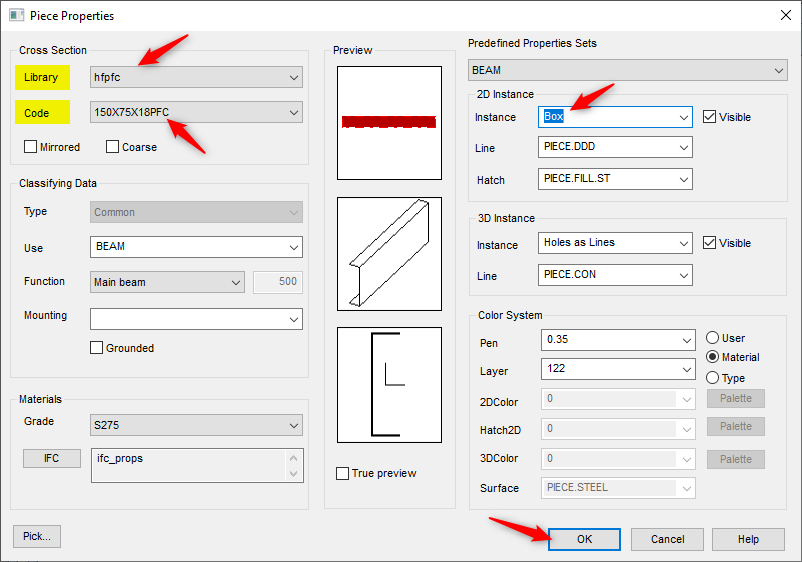802x562 pixels.
Task: Toggle the Coarse checkbox
Action: tap(113, 147)
